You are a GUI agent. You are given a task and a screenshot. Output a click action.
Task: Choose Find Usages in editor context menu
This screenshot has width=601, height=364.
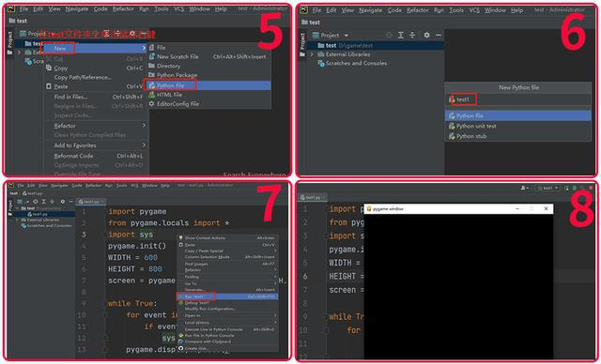[227, 264]
